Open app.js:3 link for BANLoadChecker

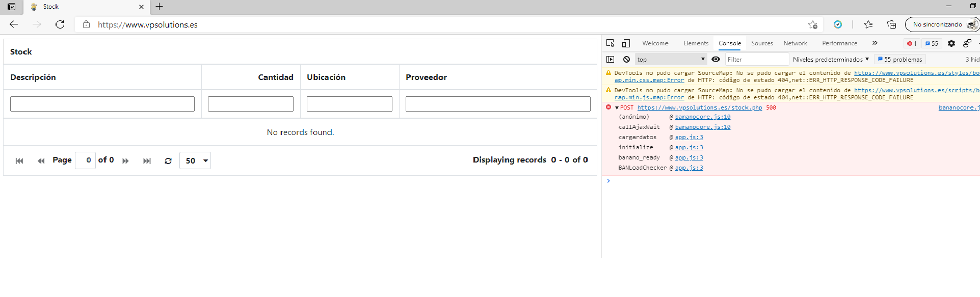pyautogui.click(x=689, y=168)
